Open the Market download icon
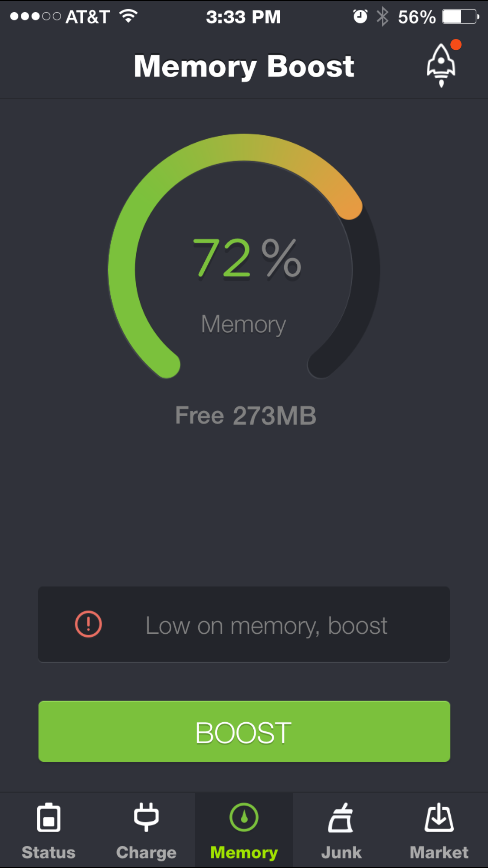 tap(439, 817)
